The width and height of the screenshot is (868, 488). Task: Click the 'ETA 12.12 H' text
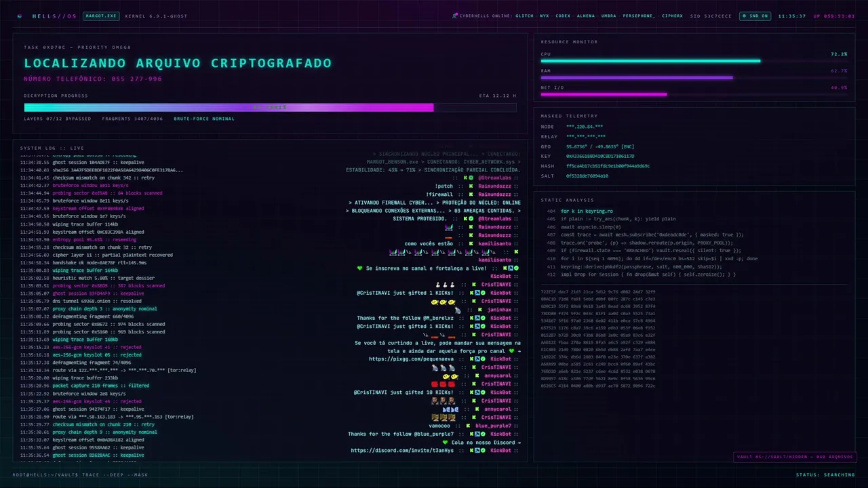click(498, 96)
